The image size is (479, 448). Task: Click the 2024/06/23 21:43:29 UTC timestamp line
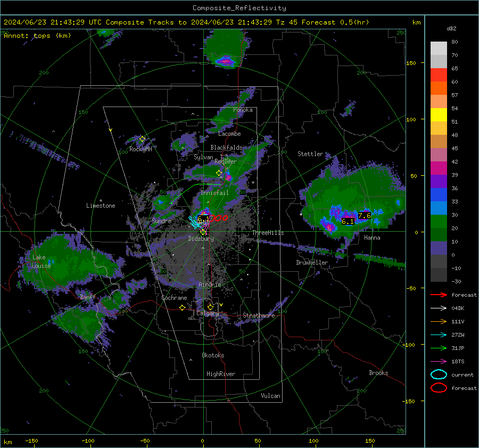(x=186, y=22)
